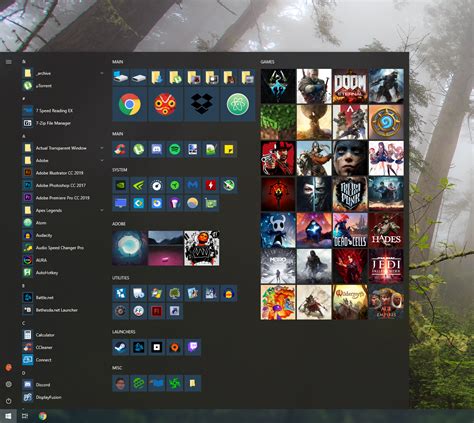The image size is (474, 423).
Task: Launch the Dead Cells game tile
Action: (350, 230)
